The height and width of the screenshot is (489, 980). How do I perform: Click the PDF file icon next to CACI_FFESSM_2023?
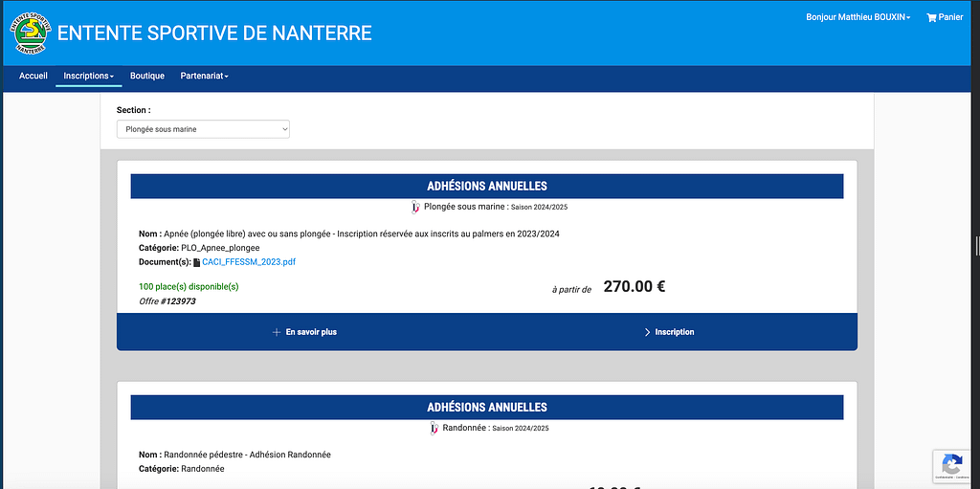click(x=196, y=262)
